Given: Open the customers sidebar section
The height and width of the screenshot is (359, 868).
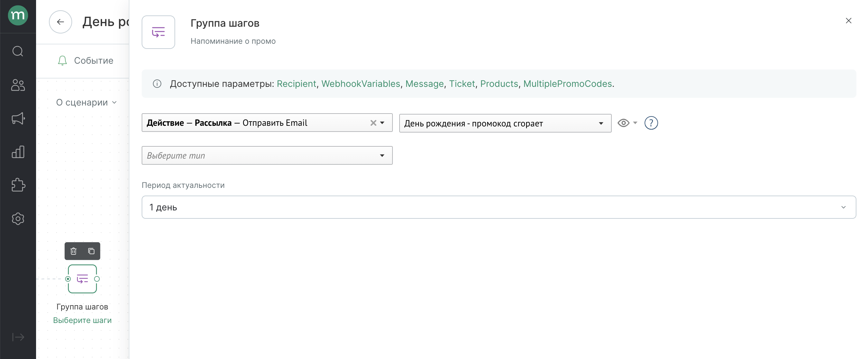Looking at the screenshot, I should (18, 85).
